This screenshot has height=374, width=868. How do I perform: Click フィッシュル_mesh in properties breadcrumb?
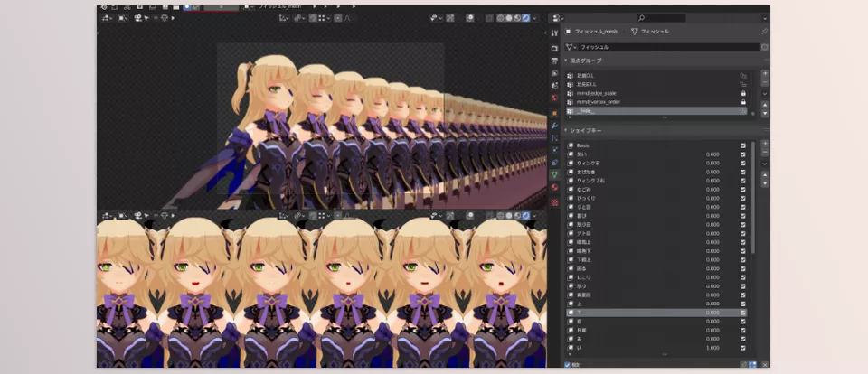point(596,32)
